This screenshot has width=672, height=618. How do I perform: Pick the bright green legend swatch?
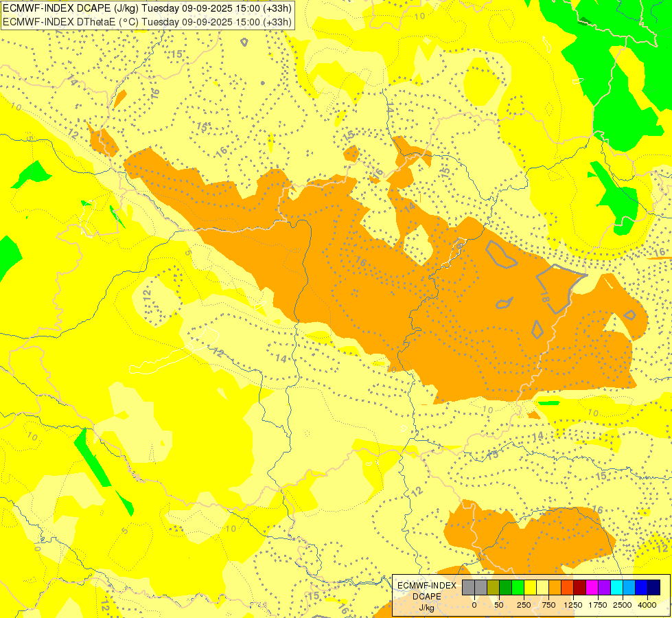(x=518, y=588)
